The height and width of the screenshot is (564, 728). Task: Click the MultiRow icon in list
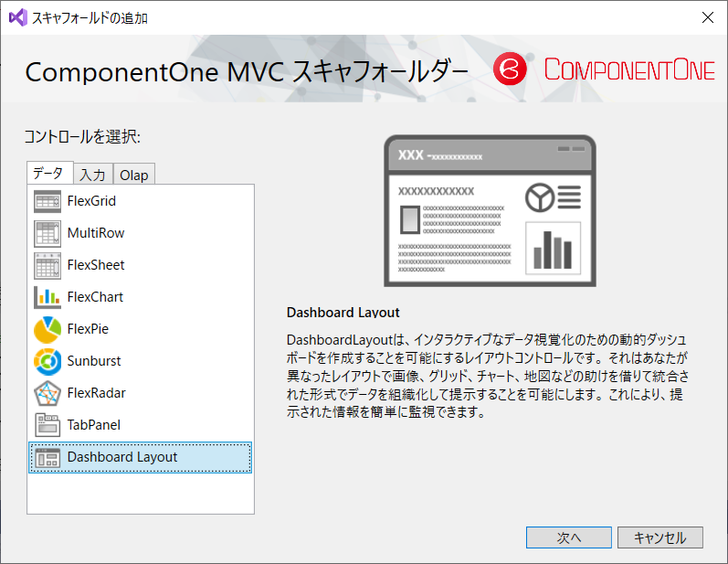tap(47, 233)
